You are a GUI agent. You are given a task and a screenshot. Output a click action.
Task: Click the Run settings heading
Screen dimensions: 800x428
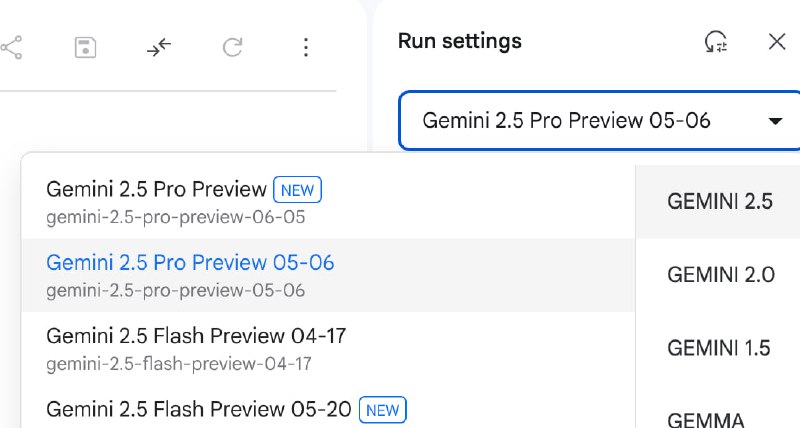460,41
